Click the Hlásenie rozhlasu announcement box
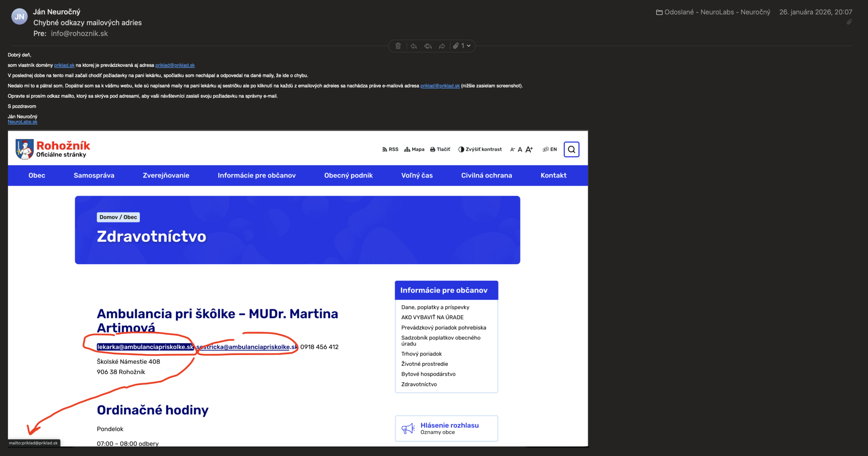Screen dimensions: 868x456 click(446, 428)
